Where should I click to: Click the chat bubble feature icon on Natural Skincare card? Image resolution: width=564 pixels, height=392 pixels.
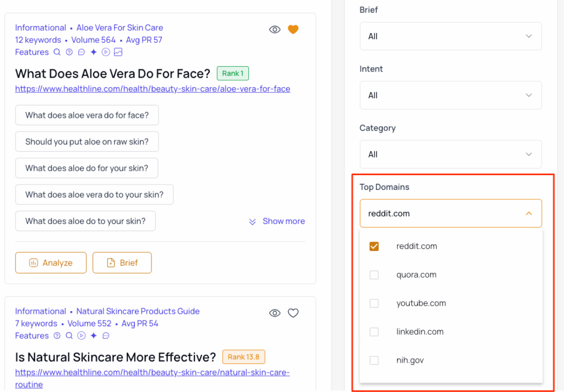tap(106, 336)
